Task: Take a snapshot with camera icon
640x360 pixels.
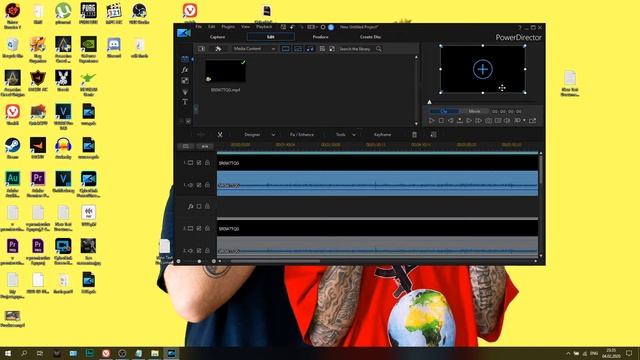Action: click(x=488, y=121)
